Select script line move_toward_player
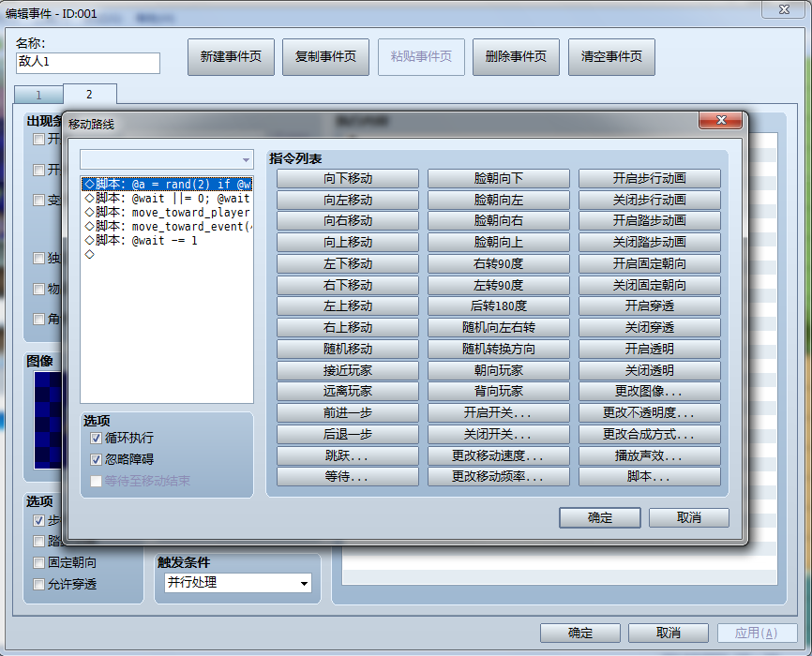The image size is (812, 656). (x=167, y=213)
